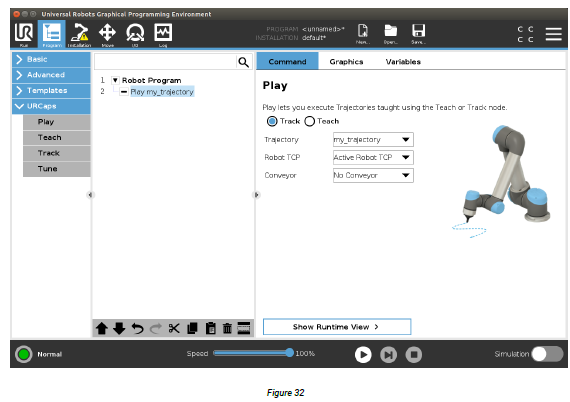Open the Run tab with UR logo
Screen dimensions: 570x402
[24, 35]
